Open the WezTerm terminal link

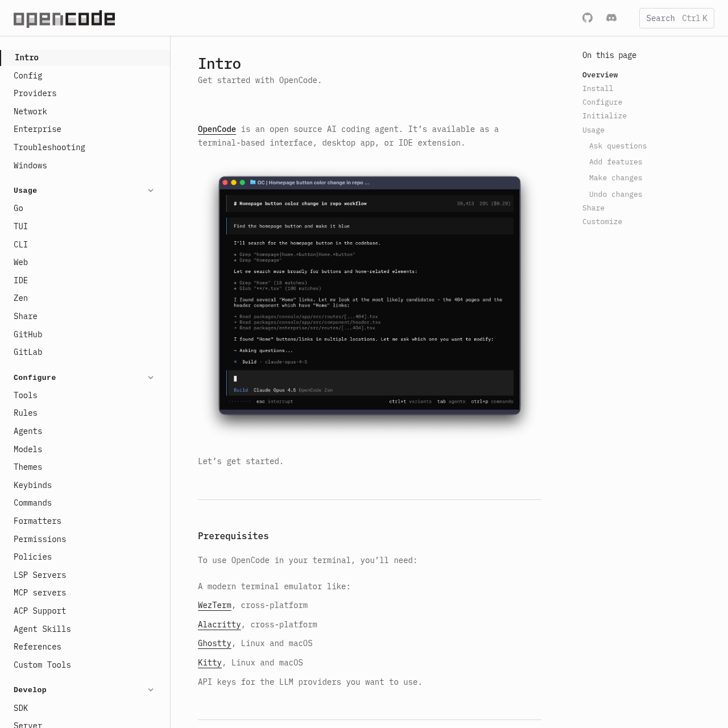pyautogui.click(x=214, y=605)
